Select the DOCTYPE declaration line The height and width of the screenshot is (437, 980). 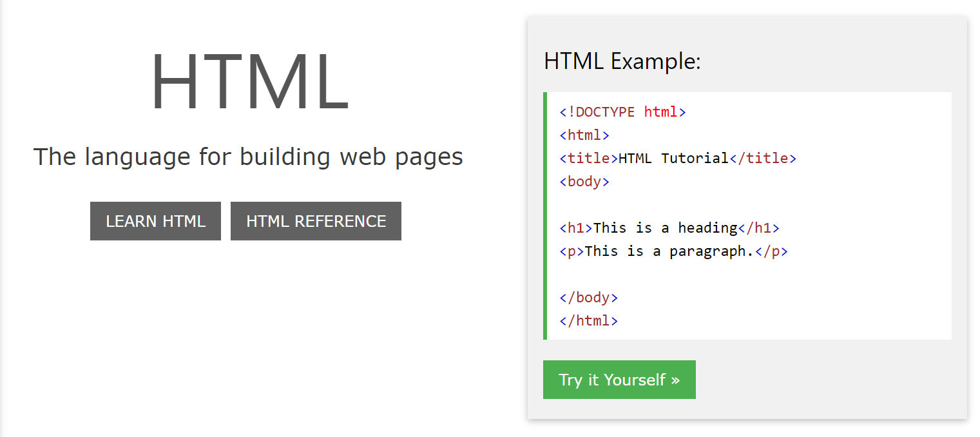(x=622, y=112)
